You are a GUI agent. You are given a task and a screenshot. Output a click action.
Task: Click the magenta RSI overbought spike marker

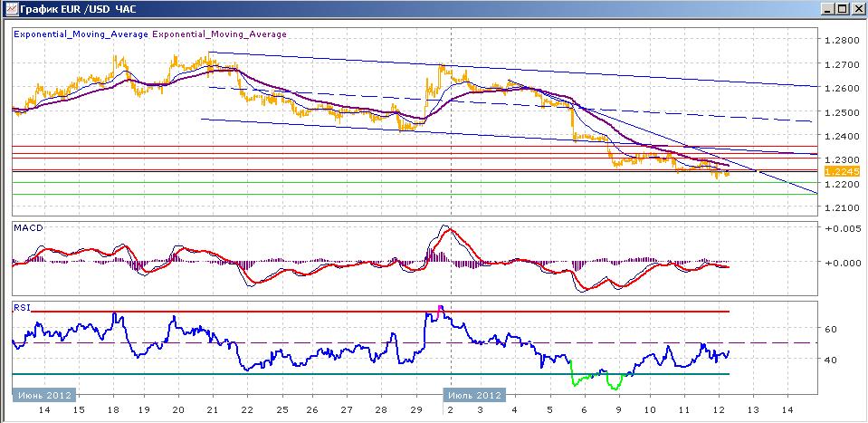pyautogui.click(x=441, y=312)
